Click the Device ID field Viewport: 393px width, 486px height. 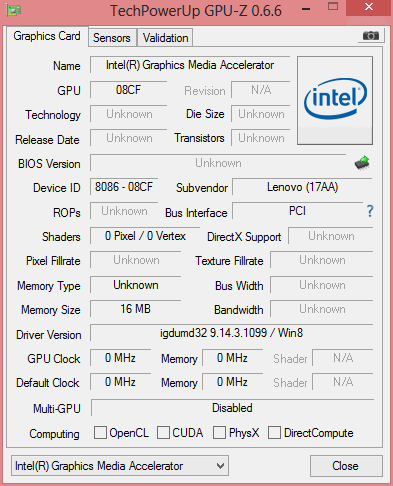tap(124, 187)
